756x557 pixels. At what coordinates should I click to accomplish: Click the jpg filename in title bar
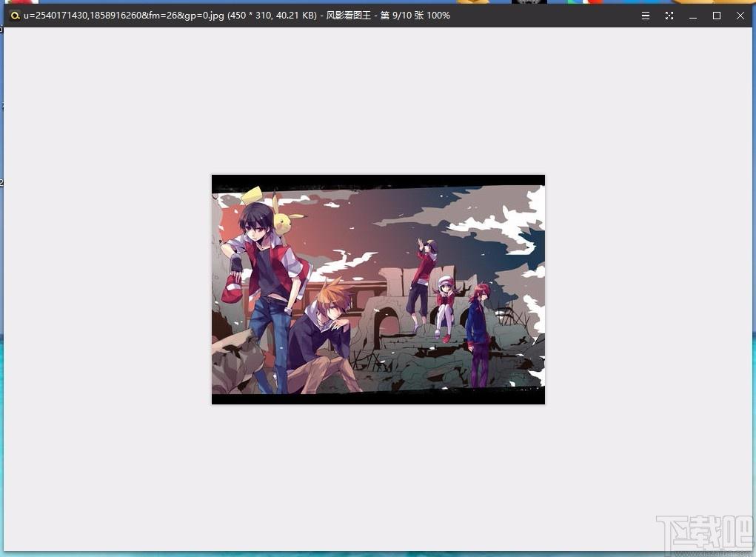coord(124,16)
